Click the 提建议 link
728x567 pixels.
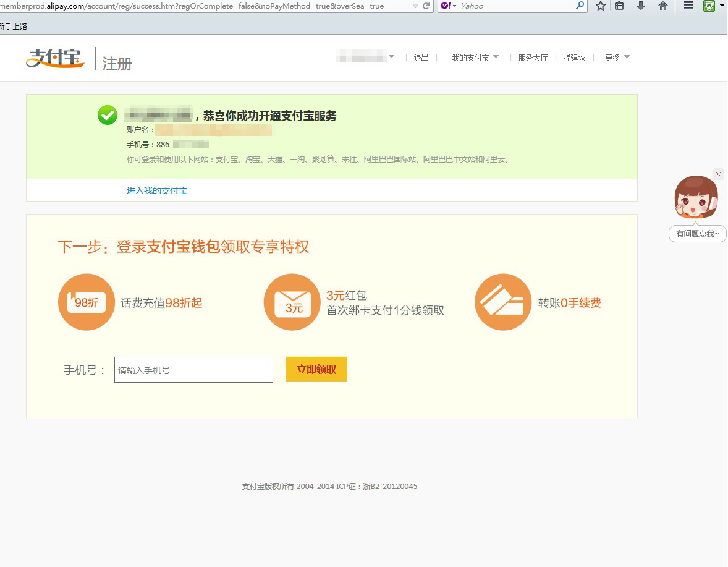tap(574, 58)
